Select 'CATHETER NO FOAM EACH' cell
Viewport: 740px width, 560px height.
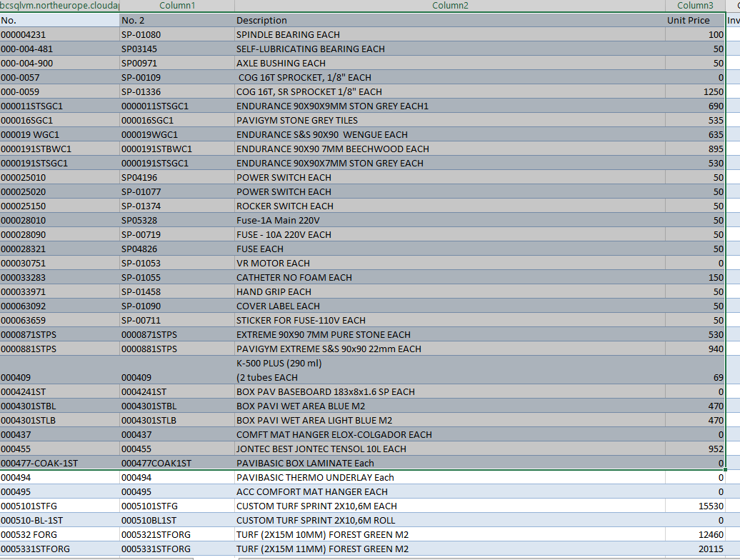[x=450, y=277]
